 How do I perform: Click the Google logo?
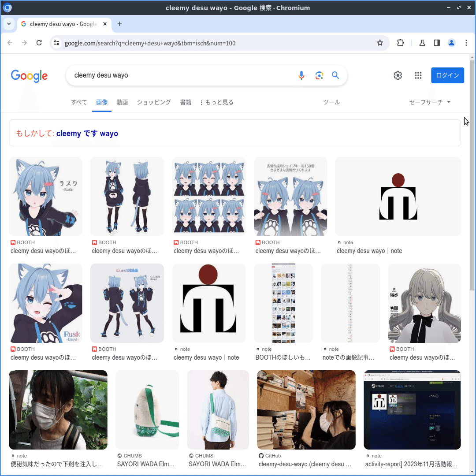pos(29,76)
